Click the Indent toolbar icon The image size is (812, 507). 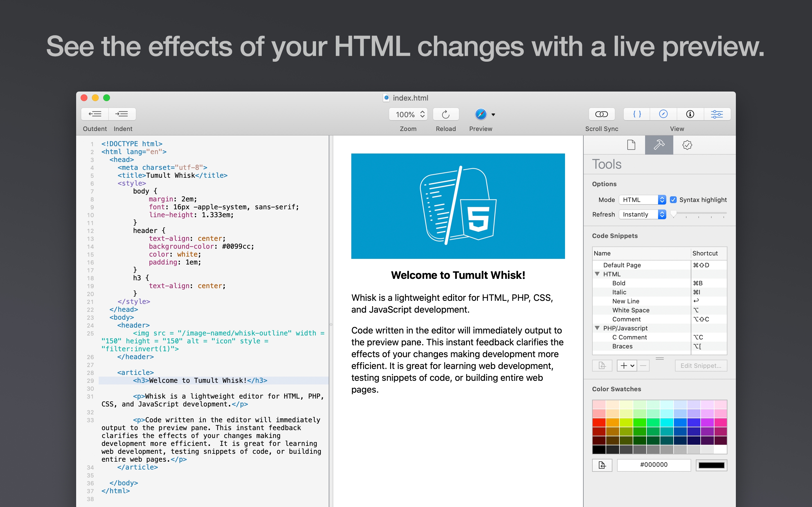pyautogui.click(x=122, y=114)
